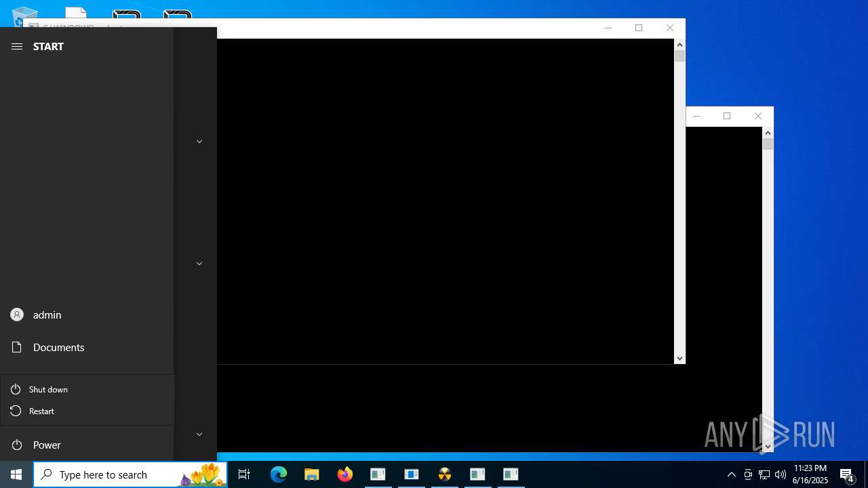The height and width of the screenshot is (488, 868).
Task: Open the clock showing 11:23 PM
Action: point(810,474)
